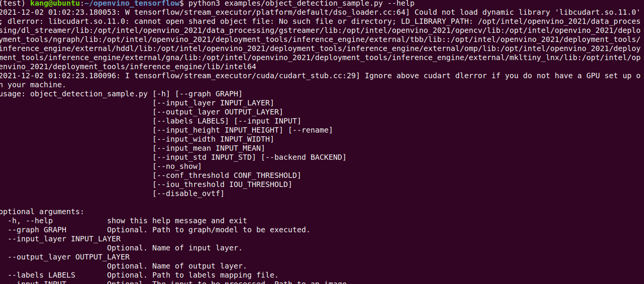Click the [--rename] usage option
The image size is (644, 284).
tap(311, 130)
